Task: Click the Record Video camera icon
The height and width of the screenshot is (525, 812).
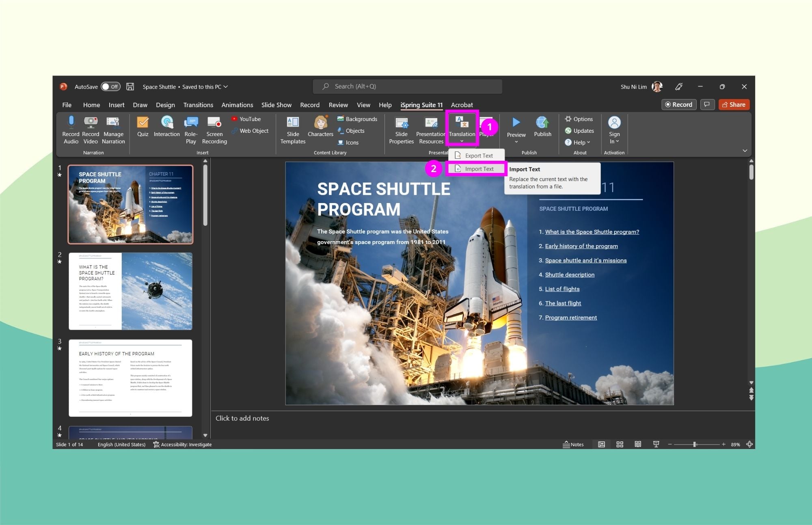Action: pyautogui.click(x=91, y=122)
